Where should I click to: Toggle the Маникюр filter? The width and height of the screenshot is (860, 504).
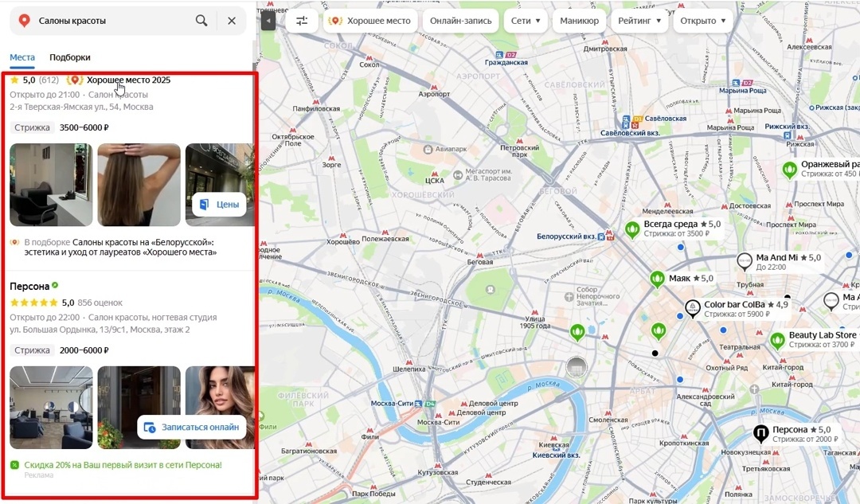coord(579,21)
